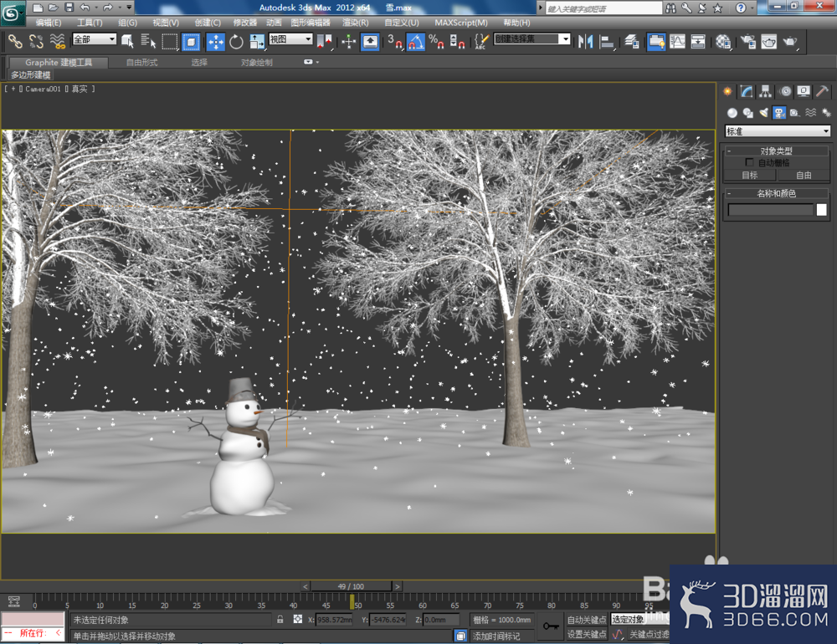Click the Align tool icon
837x644 pixels.
(607, 42)
